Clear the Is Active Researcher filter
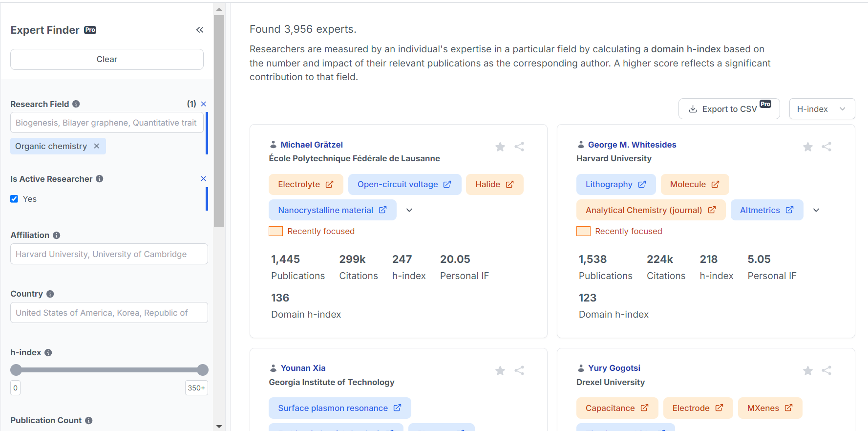The height and width of the screenshot is (431, 868). [x=204, y=179]
